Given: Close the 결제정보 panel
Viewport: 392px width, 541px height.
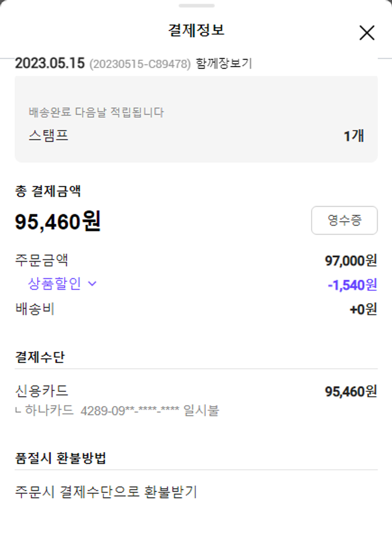Looking at the screenshot, I should 367,33.
